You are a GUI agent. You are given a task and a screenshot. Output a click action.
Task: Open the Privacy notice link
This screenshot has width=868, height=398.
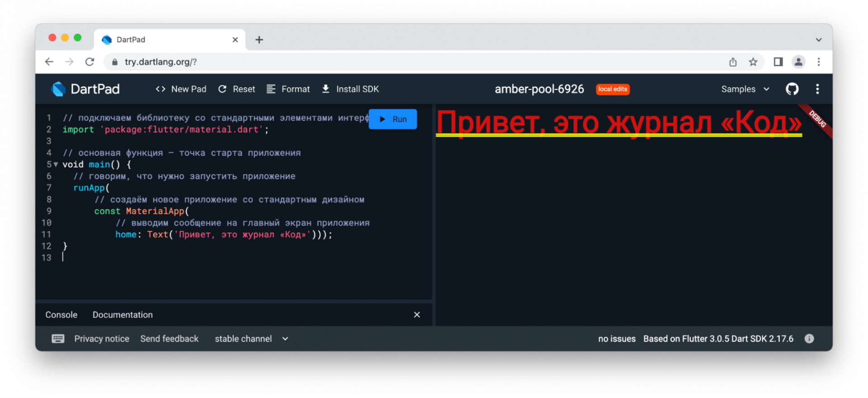click(x=102, y=339)
